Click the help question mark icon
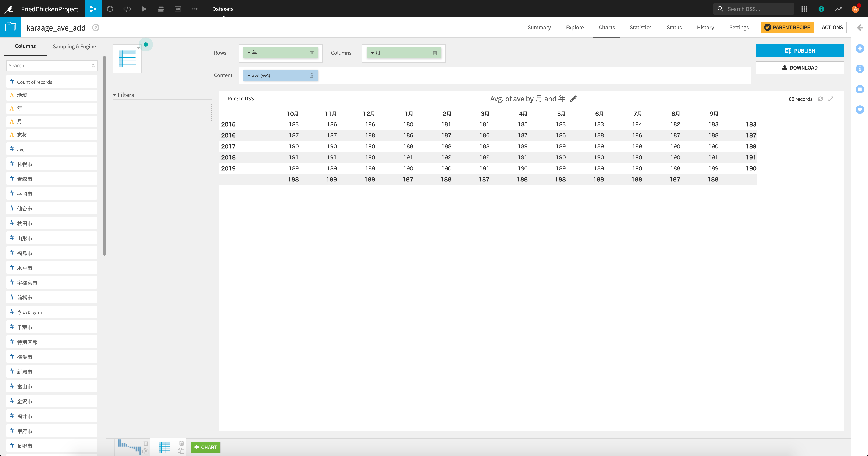Screen dimensions: 868x456 click(821, 9)
